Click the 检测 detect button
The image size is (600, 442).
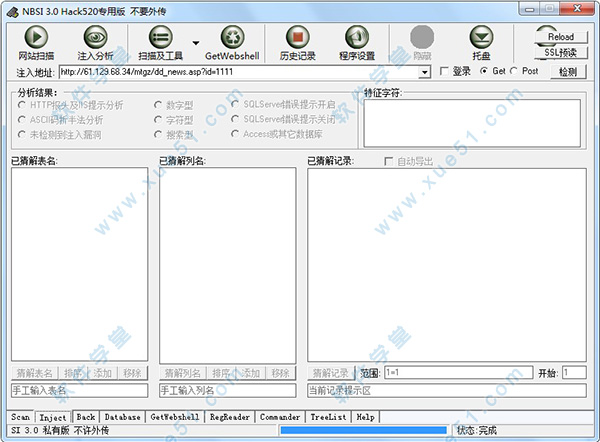568,72
